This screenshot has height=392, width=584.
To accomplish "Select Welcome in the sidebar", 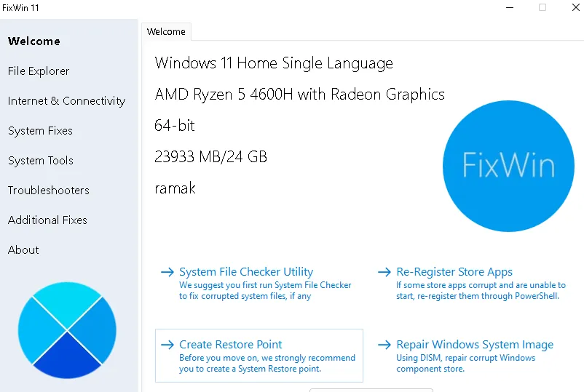I will (x=34, y=41).
